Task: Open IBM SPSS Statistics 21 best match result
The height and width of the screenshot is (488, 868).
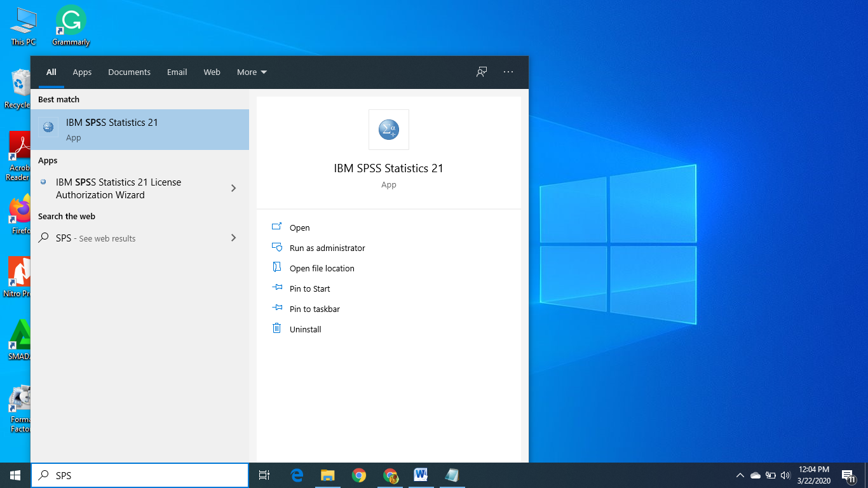Action: (x=140, y=130)
